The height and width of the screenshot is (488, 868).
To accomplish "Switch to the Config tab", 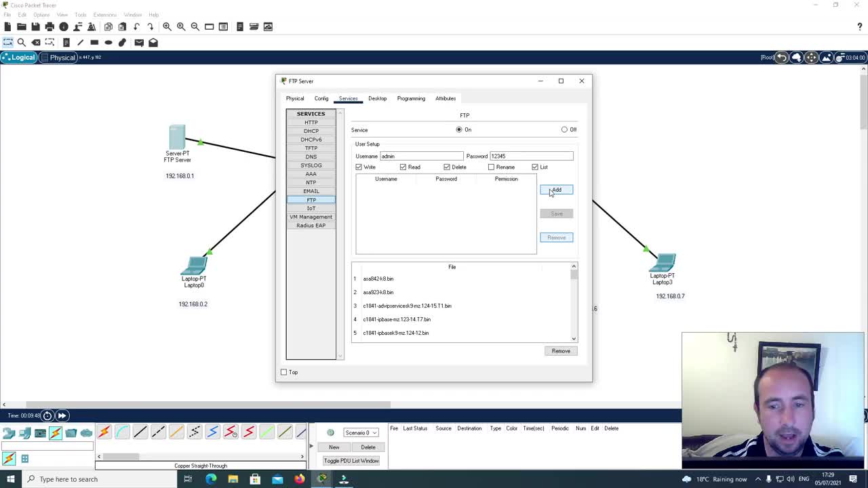I will 321,98.
